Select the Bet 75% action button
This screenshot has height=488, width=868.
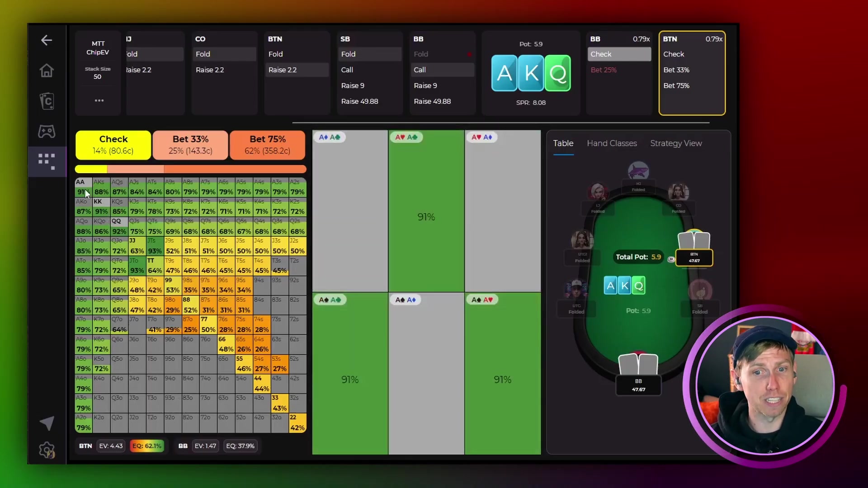(268, 145)
